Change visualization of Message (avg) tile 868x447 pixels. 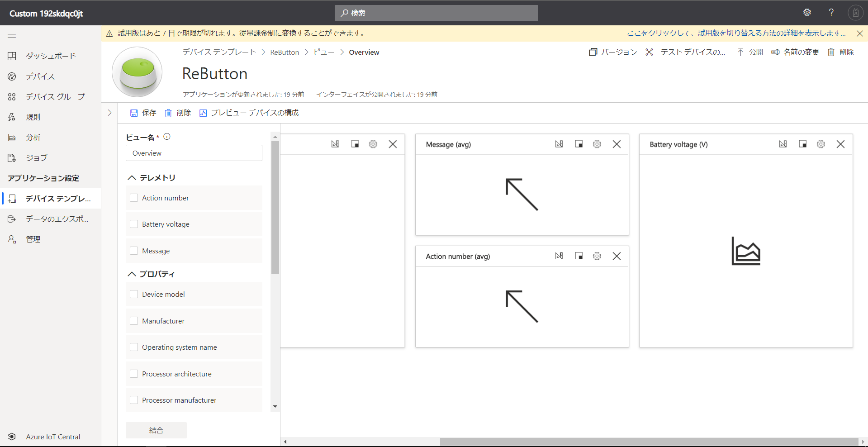[559, 144]
